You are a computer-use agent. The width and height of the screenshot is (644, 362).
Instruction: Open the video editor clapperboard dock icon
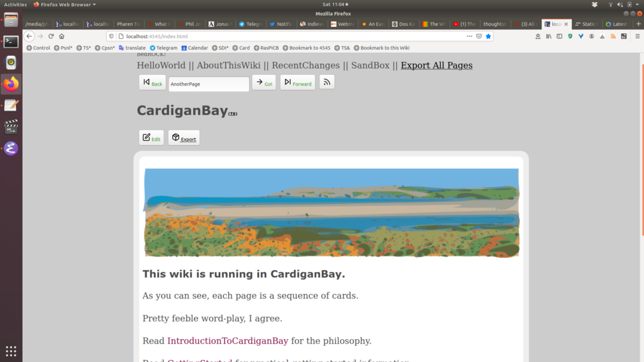pos(11,127)
